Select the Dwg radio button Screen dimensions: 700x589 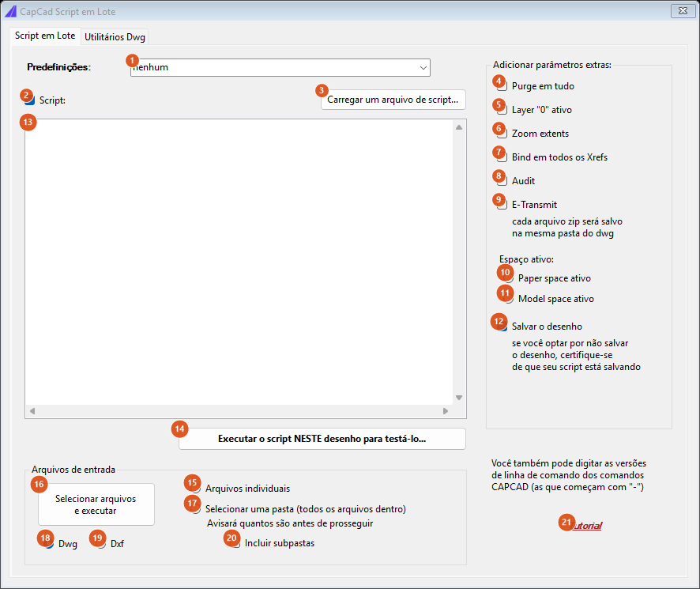click(49, 544)
